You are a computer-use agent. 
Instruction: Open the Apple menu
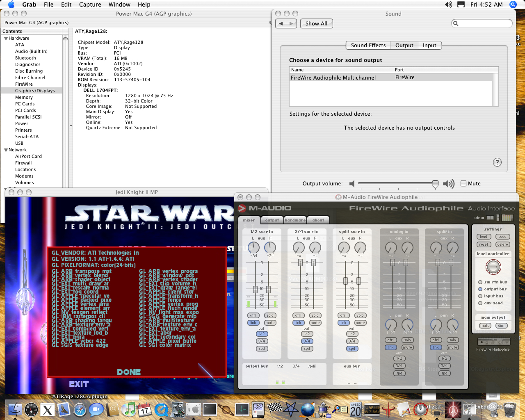pos(11,5)
